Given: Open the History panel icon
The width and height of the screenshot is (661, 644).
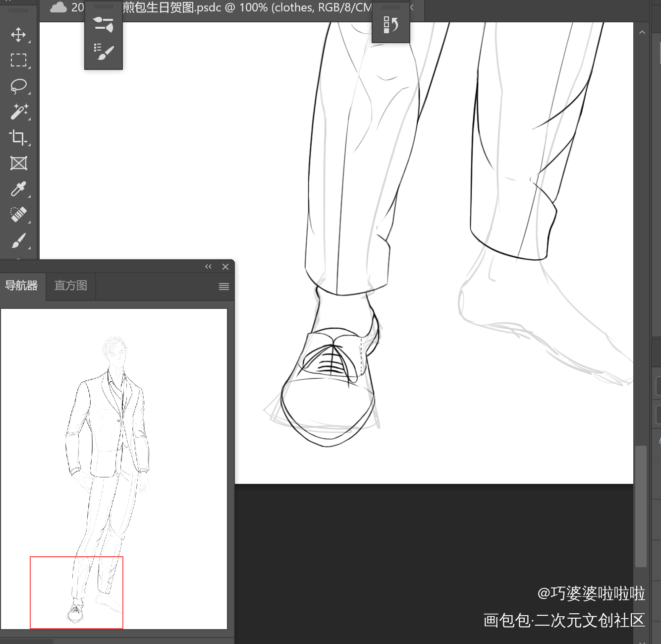Looking at the screenshot, I should pos(391,25).
